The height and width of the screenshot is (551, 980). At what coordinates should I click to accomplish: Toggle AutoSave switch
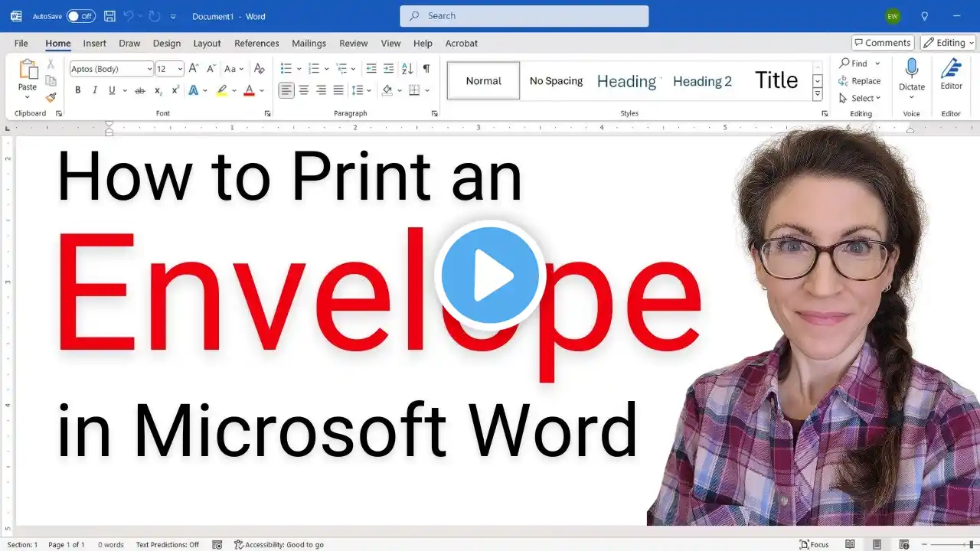click(x=80, y=16)
